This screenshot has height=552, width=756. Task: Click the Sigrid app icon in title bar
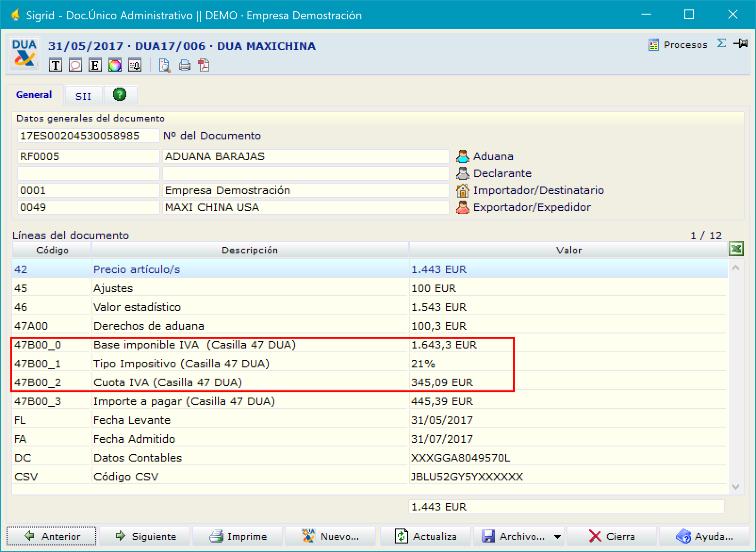(16, 15)
